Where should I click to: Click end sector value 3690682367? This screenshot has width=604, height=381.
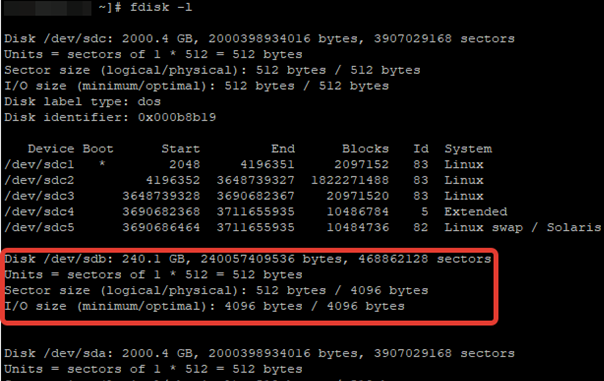(x=255, y=196)
